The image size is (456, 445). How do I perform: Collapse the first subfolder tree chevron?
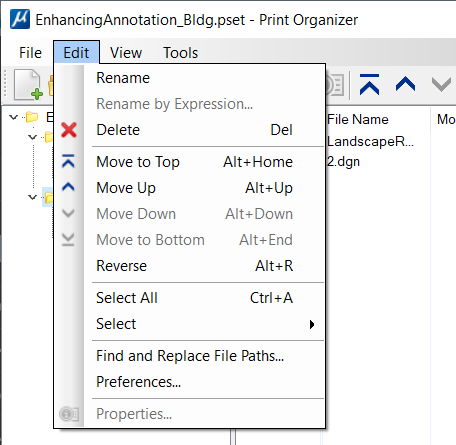(32, 137)
